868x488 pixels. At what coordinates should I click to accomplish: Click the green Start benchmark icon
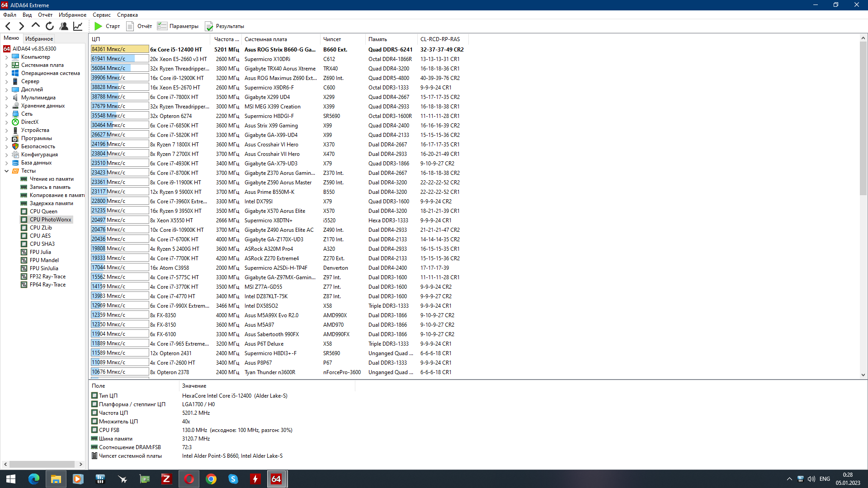(x=98, y=26)
